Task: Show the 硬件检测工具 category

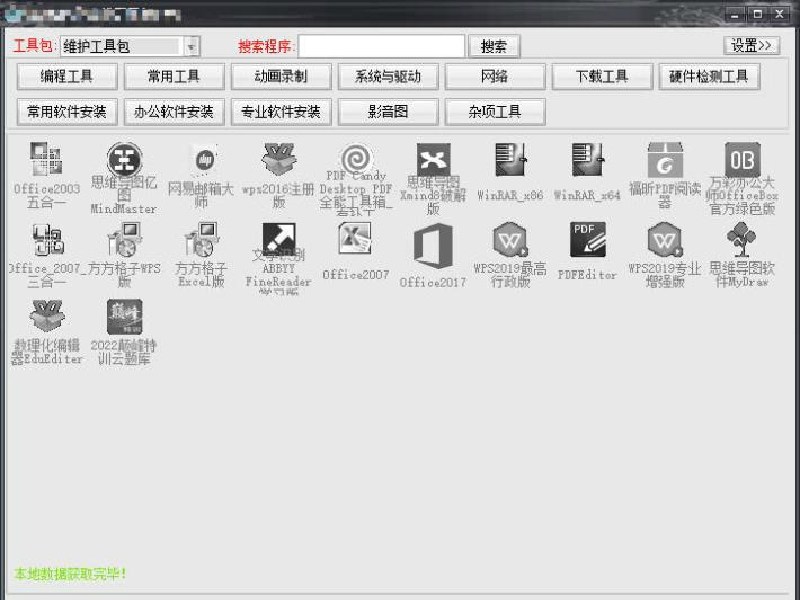Action: [x=709, y=77]
